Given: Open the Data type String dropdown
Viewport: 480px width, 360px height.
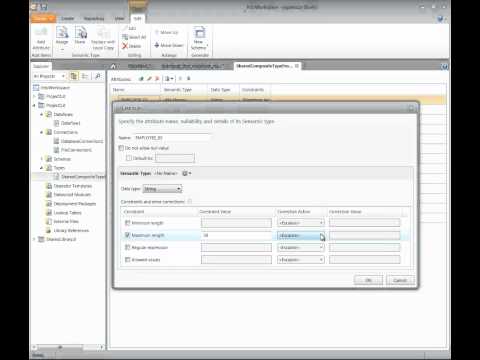Looking at the screenshot, I should [162, 189].
